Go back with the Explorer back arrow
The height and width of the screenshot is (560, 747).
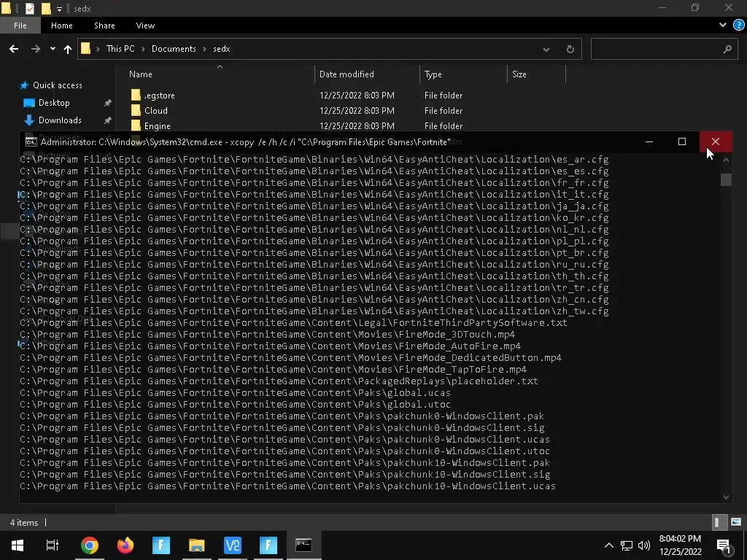point(14,49)
